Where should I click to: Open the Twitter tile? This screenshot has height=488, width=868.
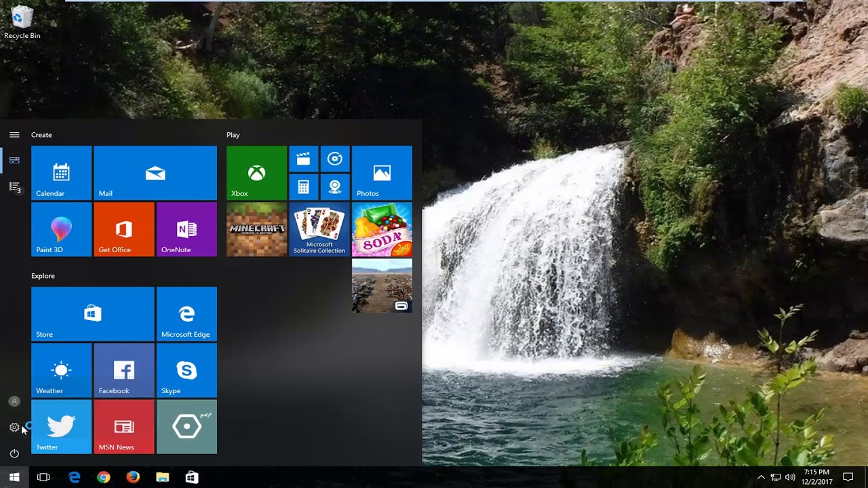pos(61,426)
